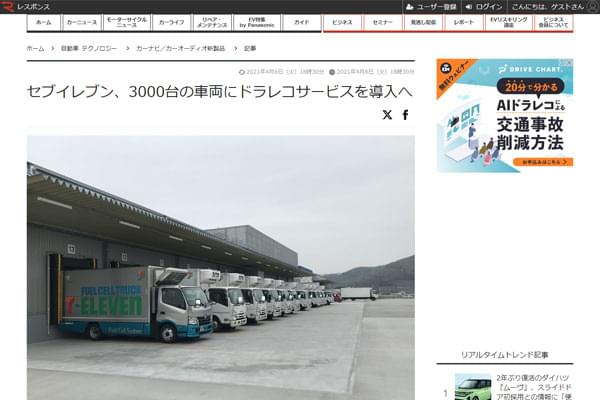Open the 7-Eleven trucks article photo
Image resolution: width=600 pixels, height=400 pixels.
220,268
